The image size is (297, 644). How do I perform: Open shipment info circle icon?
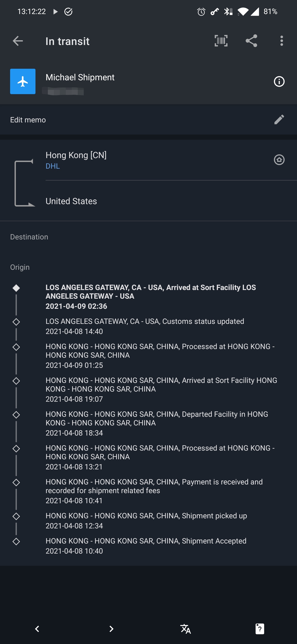(x=279, y=82)
